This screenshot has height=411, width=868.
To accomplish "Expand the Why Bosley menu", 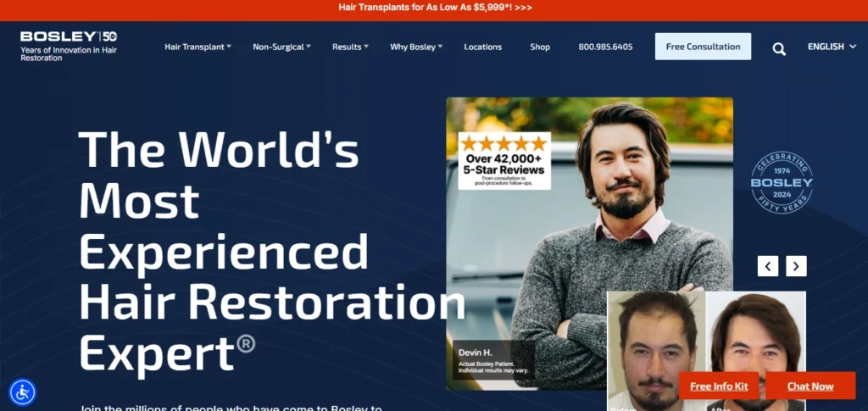I will (416, 47).
